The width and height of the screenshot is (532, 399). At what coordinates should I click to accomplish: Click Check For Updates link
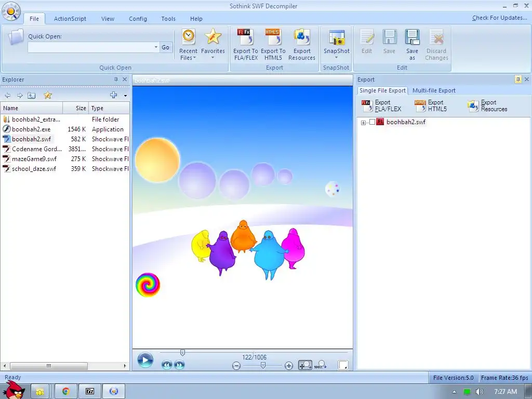coord(499,18)
